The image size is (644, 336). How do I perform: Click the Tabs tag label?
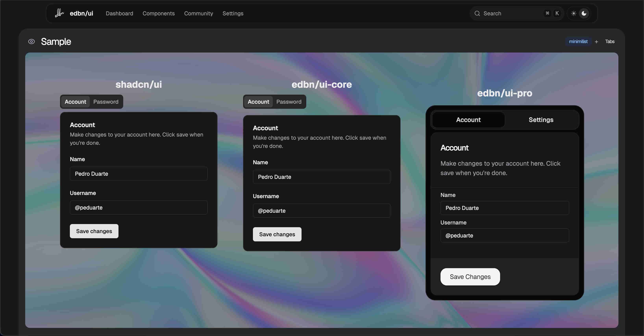pos(610,42)
